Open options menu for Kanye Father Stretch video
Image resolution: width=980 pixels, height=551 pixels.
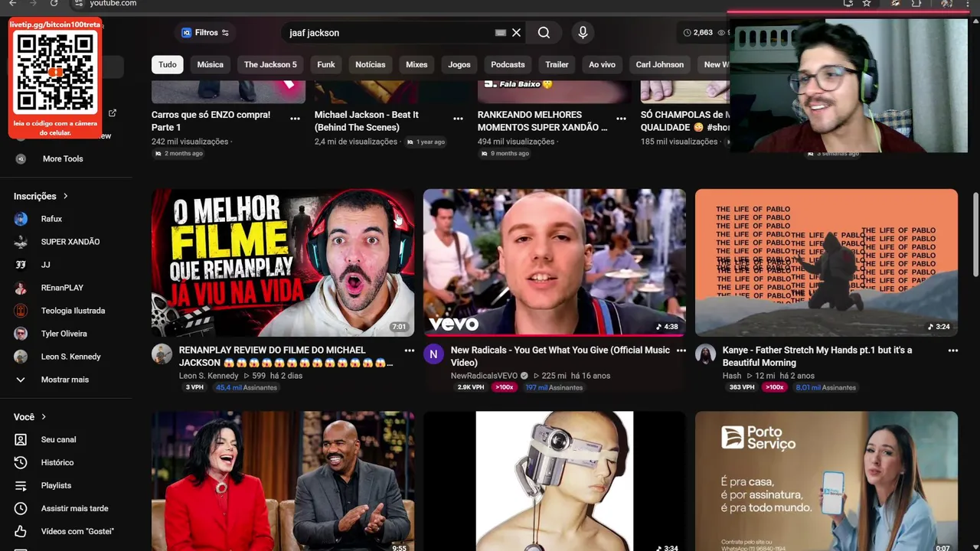click(x=953, y=350)
